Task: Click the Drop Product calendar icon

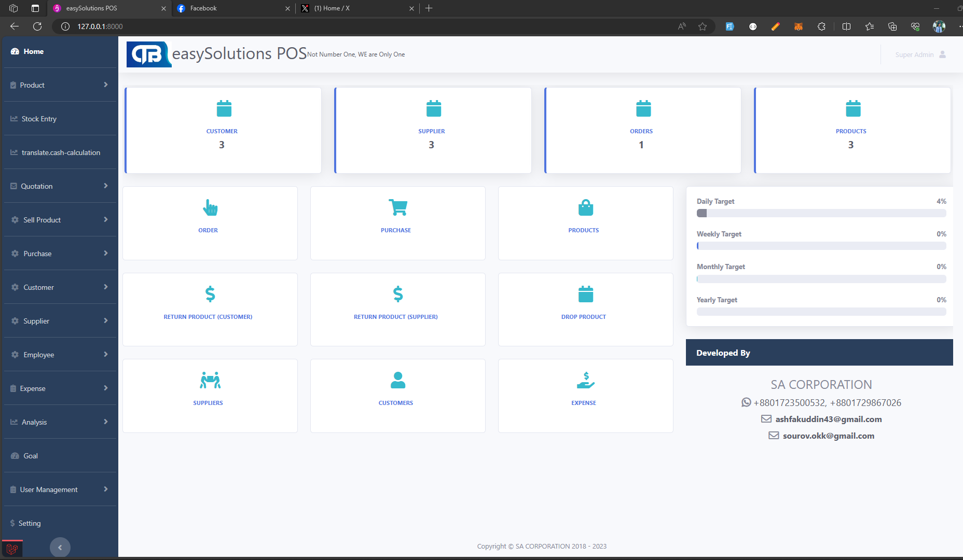Action: [x=585, y=294]
